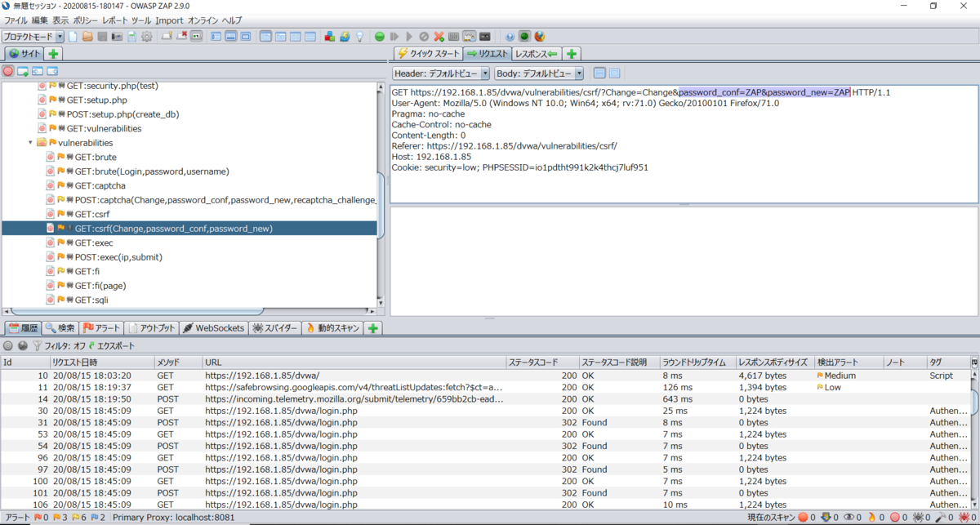Open the 検索 search tab
The height and width of the screenshot is (525, 980).
61,328
